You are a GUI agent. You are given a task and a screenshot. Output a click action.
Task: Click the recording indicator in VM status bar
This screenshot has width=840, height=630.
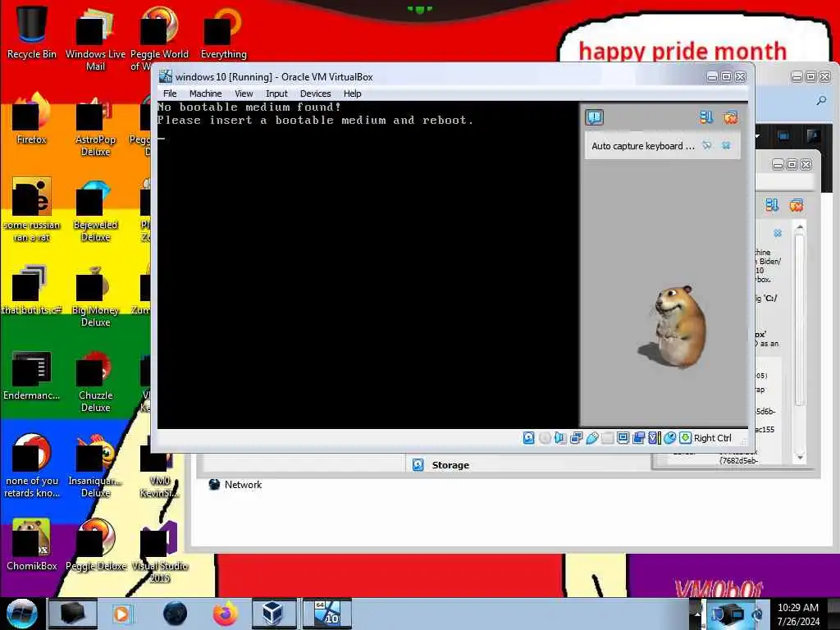(x=638, y=438)
